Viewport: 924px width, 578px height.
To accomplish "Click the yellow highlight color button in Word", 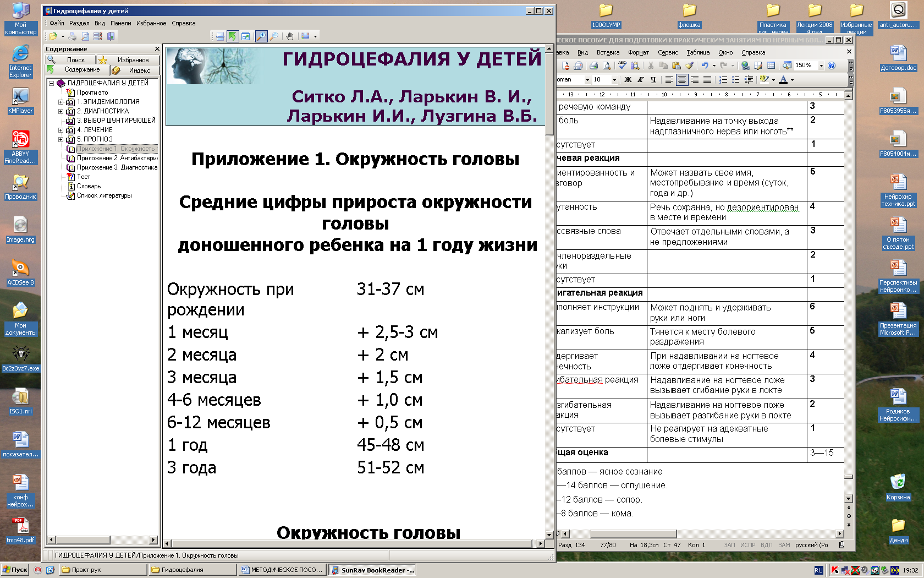I will (x=764, y=80).
